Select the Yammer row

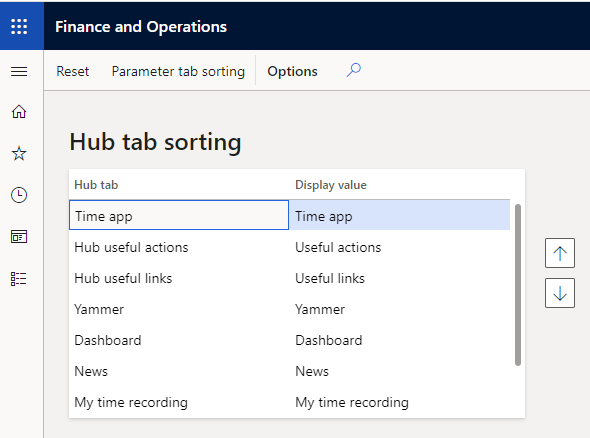click(x=289, y=309)
